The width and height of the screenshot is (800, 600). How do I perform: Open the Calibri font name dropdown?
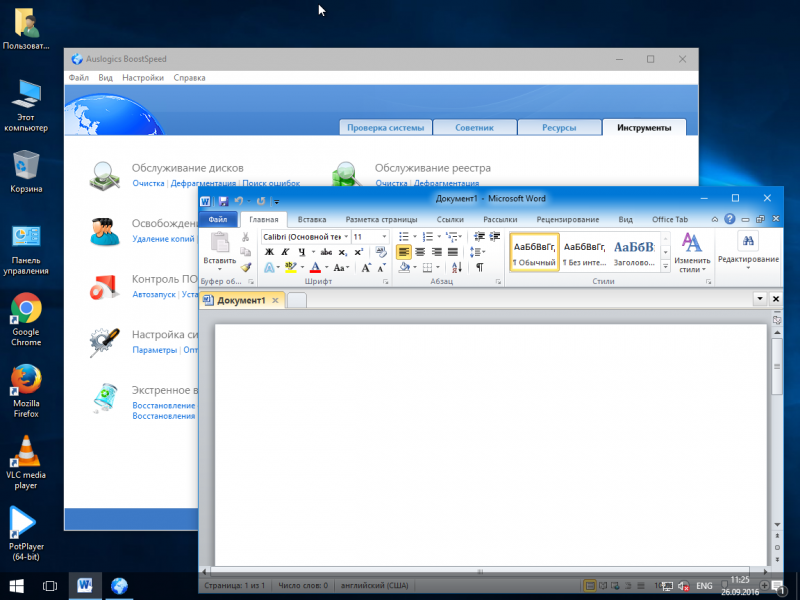tap(346, 237)
